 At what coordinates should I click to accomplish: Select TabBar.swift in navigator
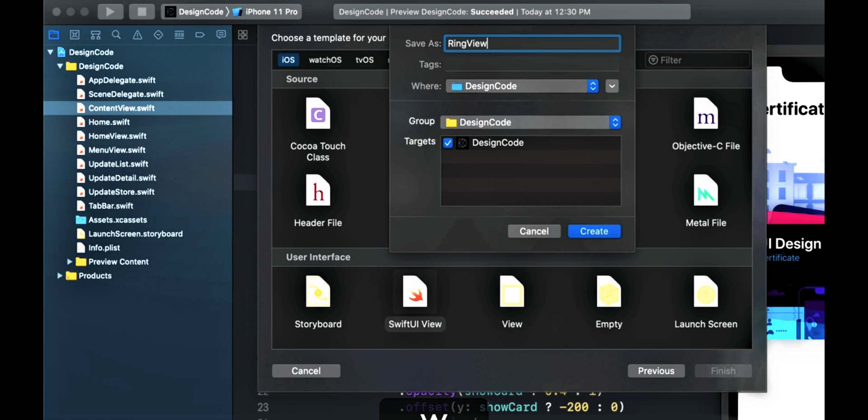[x=137, y=206]
